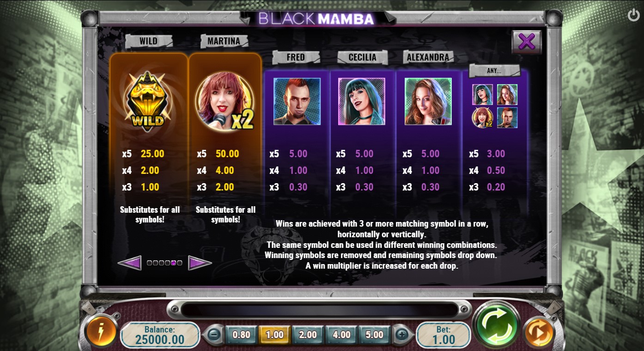The width and height of the screenshot is (644, 351).
Task: Select the 0.80 bet value
Action: pyautogui.click(x=241, y=334)
